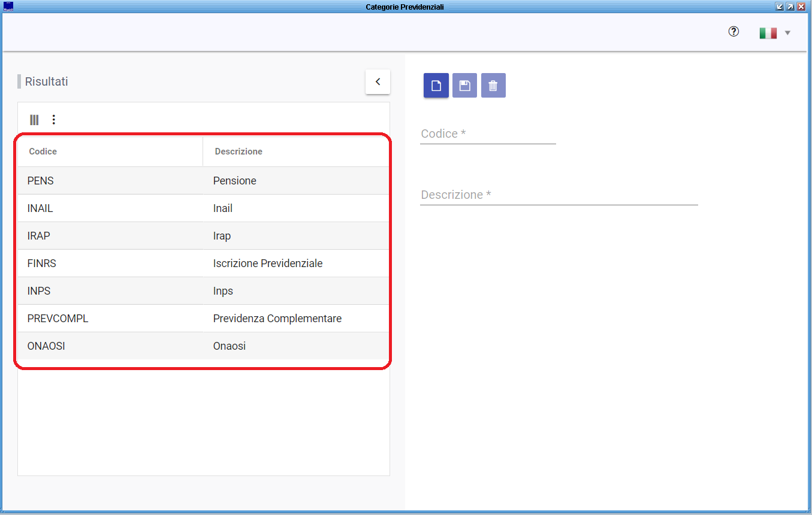Click the save floppy disk icon
The width and height of the screenshot is (812, 515).
pyautogui.click(x=464, y=86)
